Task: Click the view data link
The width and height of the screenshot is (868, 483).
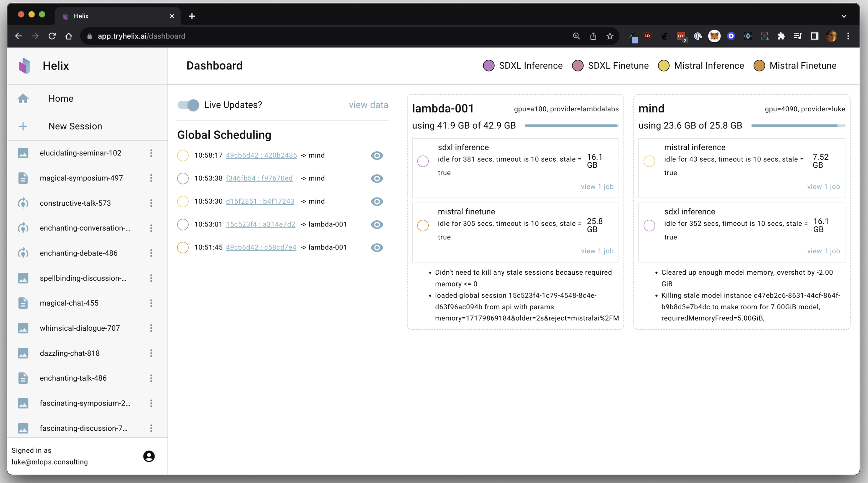Action: click(x=368, y=105)
